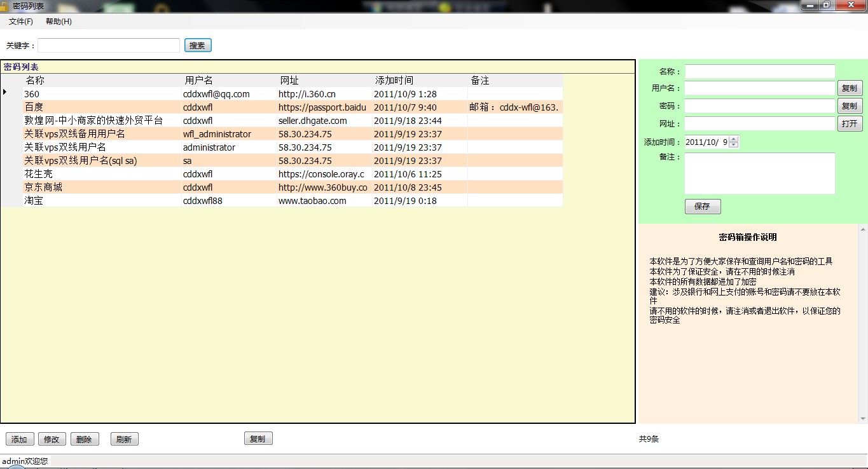This screenshot has height=469, width=868.
Task: Open the 帮助(H) menu
Action: pyautogui.click(x=59, y=22)
